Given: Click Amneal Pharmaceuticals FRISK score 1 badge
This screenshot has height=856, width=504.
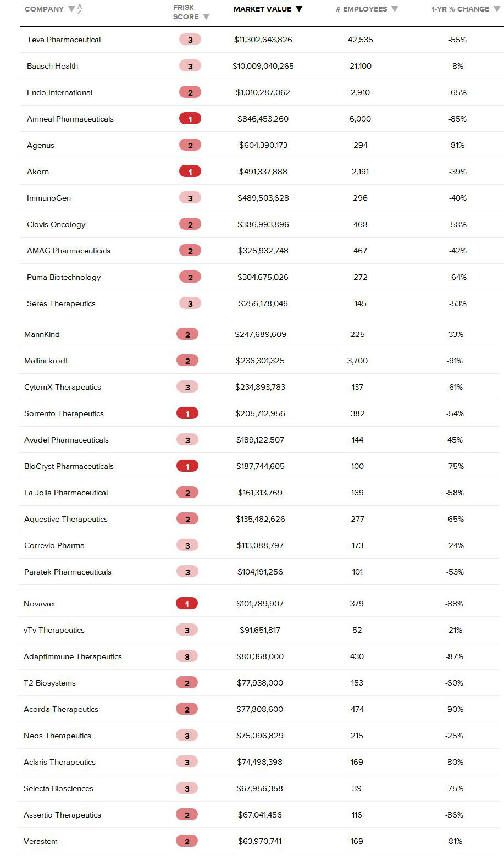Looking at the screenshot, I should tap(190, 119).
